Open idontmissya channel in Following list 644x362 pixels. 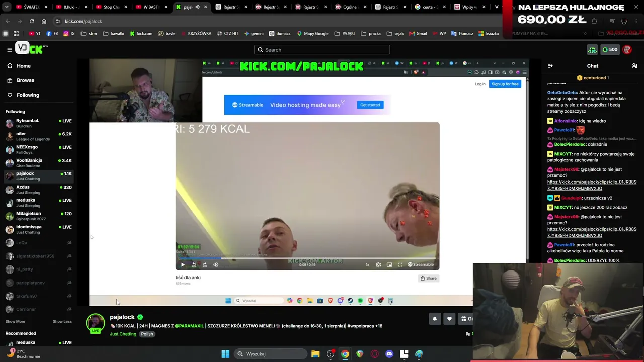(39, 229)
